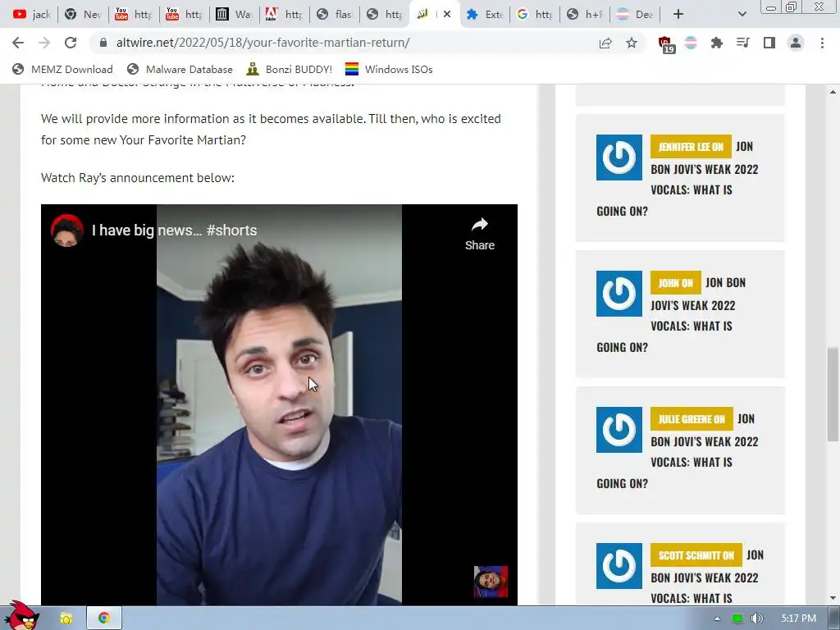Open the Angry Birds Start button

(x=21, y=616)
